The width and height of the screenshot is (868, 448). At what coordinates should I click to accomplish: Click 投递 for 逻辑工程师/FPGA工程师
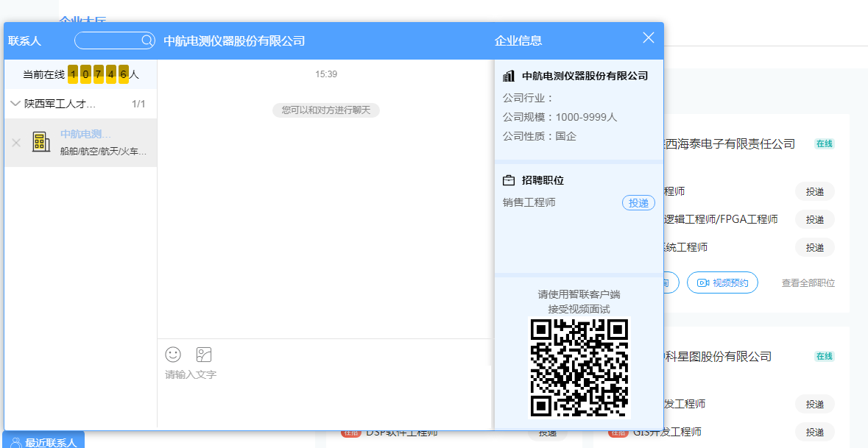coord(814,219)
